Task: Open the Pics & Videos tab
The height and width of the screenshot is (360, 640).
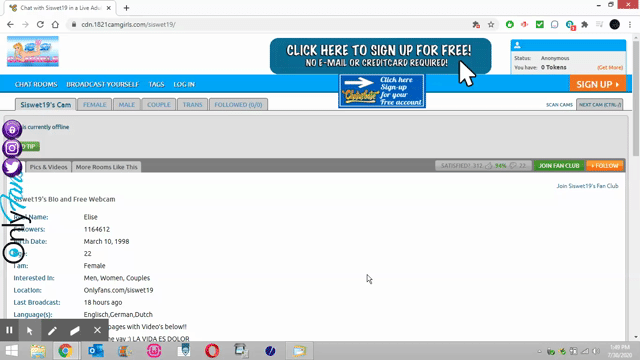Action: coord(49,167)
